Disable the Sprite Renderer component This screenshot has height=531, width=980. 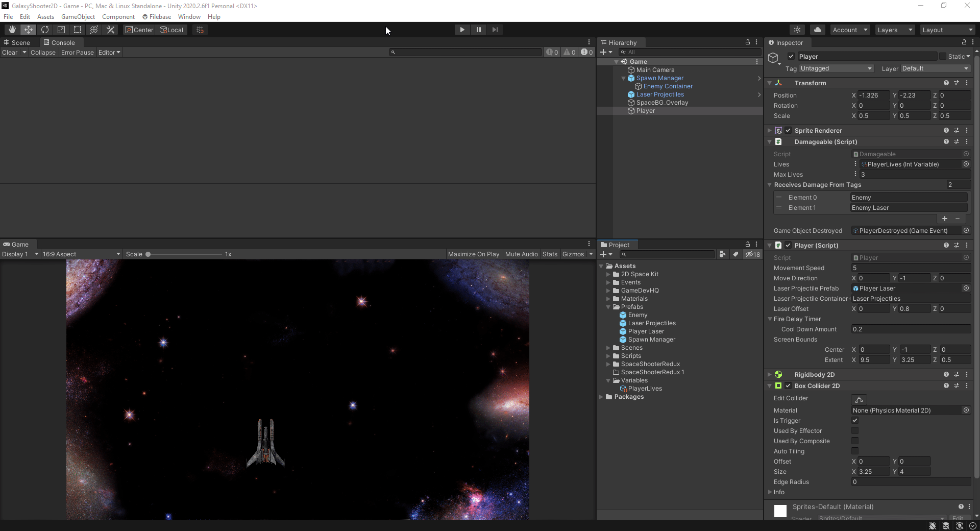pyautogui.click(x=788, y=130)
